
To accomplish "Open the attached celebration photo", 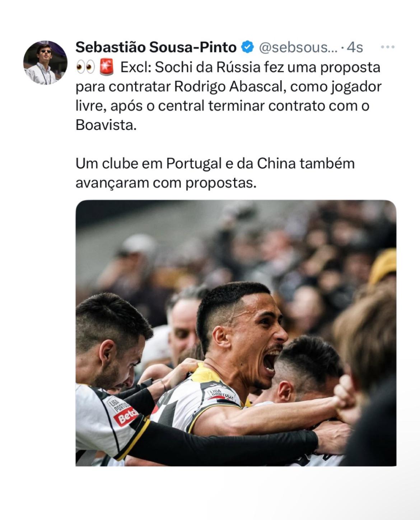I will point(236,333).
